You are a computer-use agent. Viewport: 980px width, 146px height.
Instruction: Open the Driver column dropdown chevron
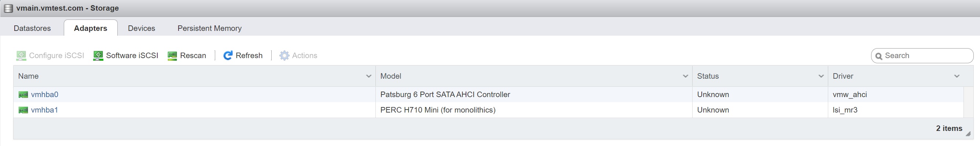957,76
